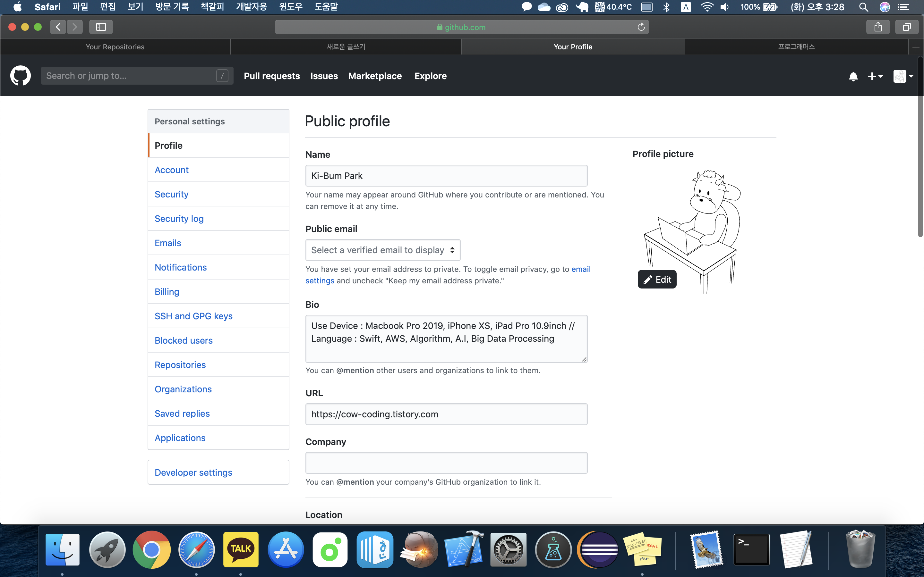Toggle the Safari sidebar
Image resolution: width=924 pixels, height=577 pixels.
tap(101, 27)
